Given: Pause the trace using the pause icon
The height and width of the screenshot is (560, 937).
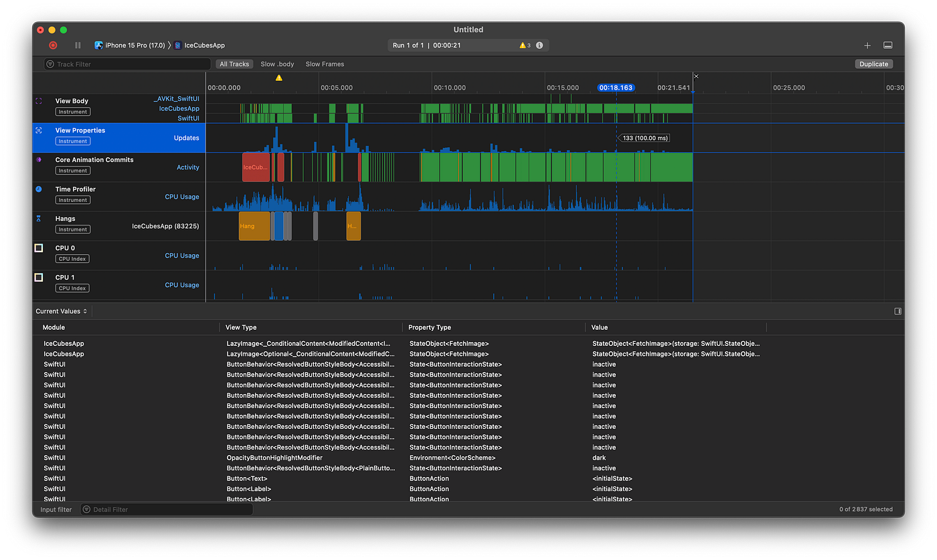Looking at the screenshot, I should click(x=77, y=45).
